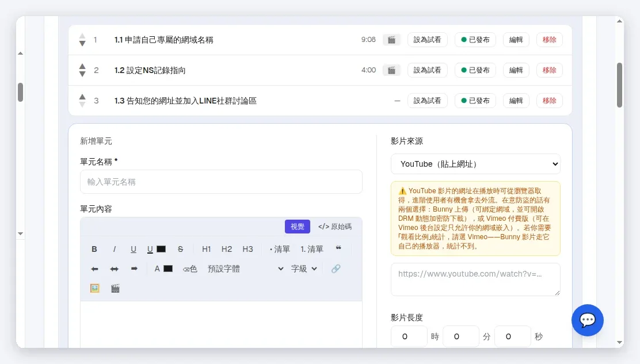
Task: Open the chat support bubble
Action: tap(588, 320)
